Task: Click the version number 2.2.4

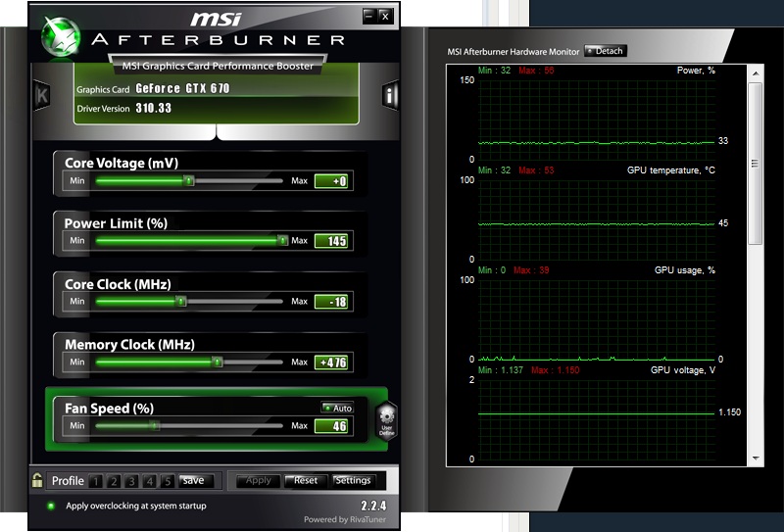Action: tap(373, 506)
